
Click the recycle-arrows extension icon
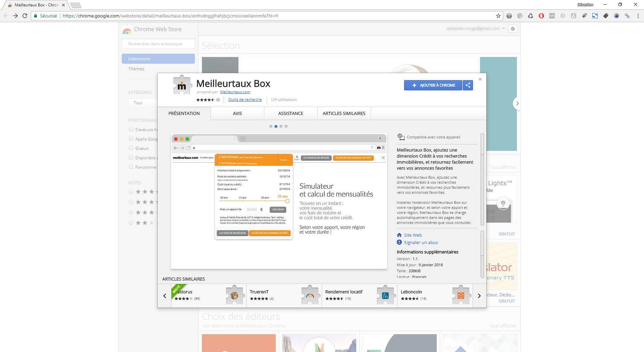531,16
